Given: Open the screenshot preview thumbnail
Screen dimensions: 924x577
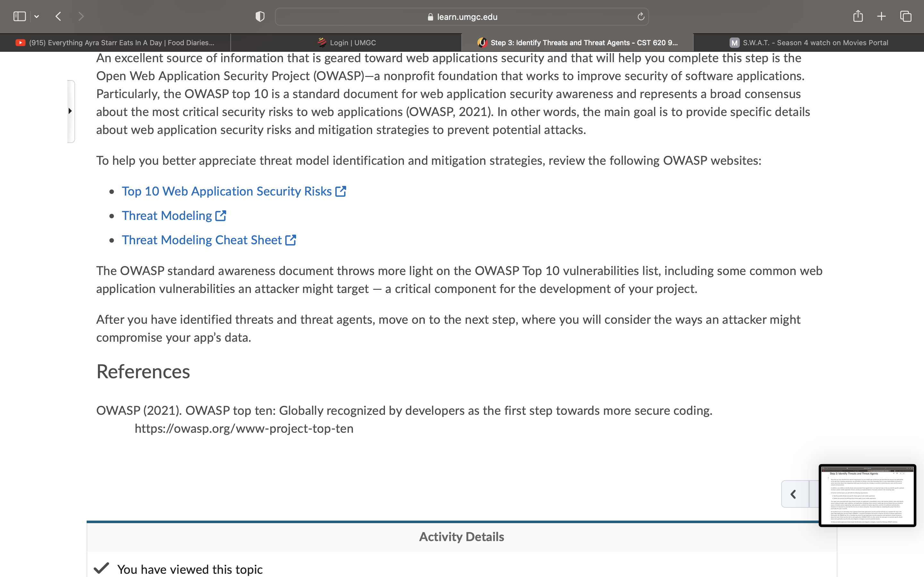Looking at the screenshot, I should 867,495.
